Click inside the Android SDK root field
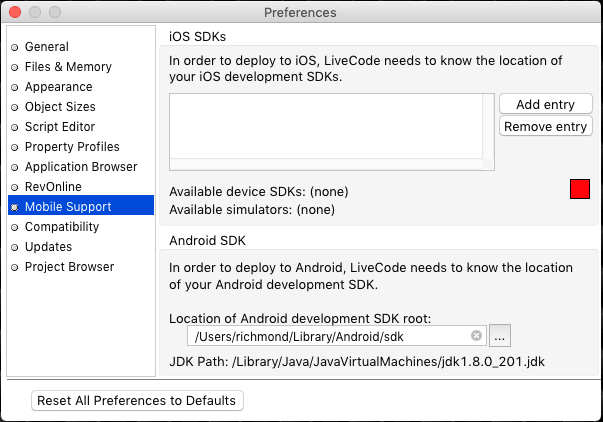Screen dimensions: 603x422 [x=330, y=337]
